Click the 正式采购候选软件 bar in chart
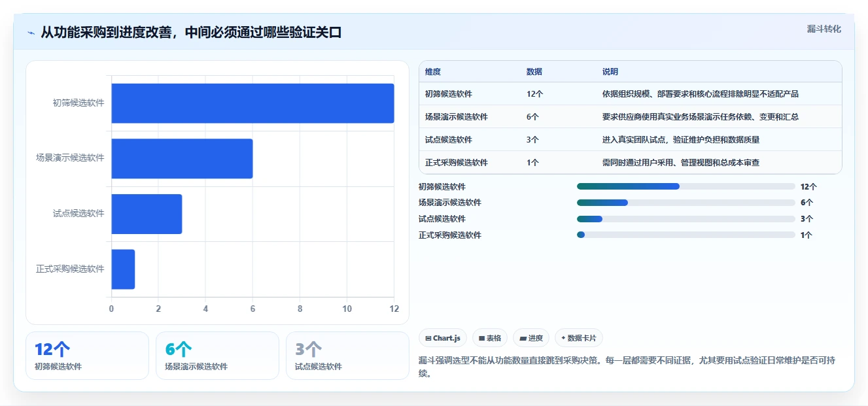Screen dimensions: 868x406 point(123,269)
